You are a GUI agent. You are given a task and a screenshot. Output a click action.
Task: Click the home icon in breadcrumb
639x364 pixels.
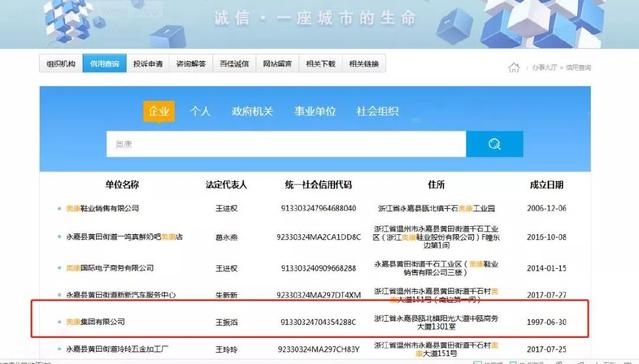point(514,67)
